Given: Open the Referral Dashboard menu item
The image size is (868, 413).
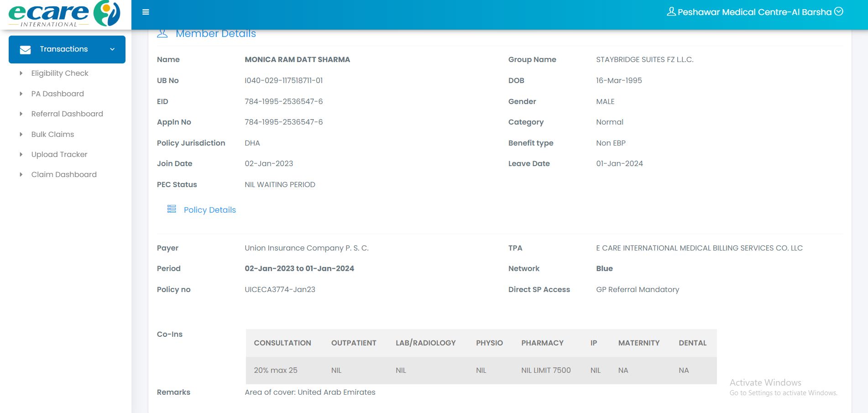Looking at the screenshot, I should tap(67, 114).
